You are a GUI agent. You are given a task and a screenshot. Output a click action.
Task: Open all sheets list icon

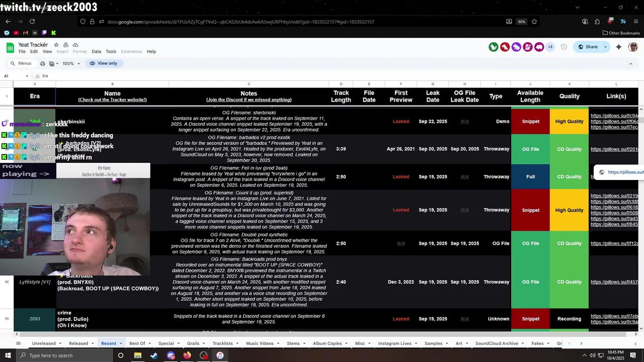click(x=19, y=343)
